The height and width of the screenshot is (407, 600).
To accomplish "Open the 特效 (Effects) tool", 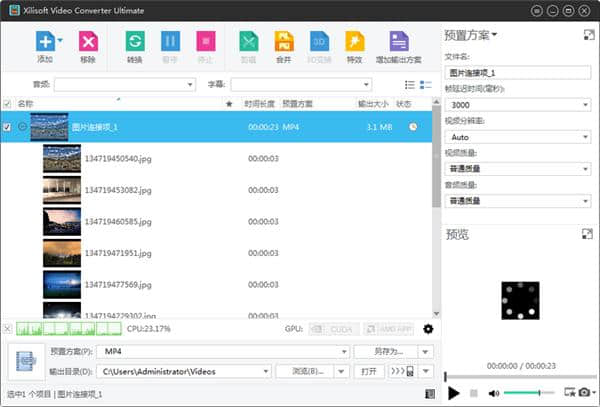I will click(x=354, y=42).
